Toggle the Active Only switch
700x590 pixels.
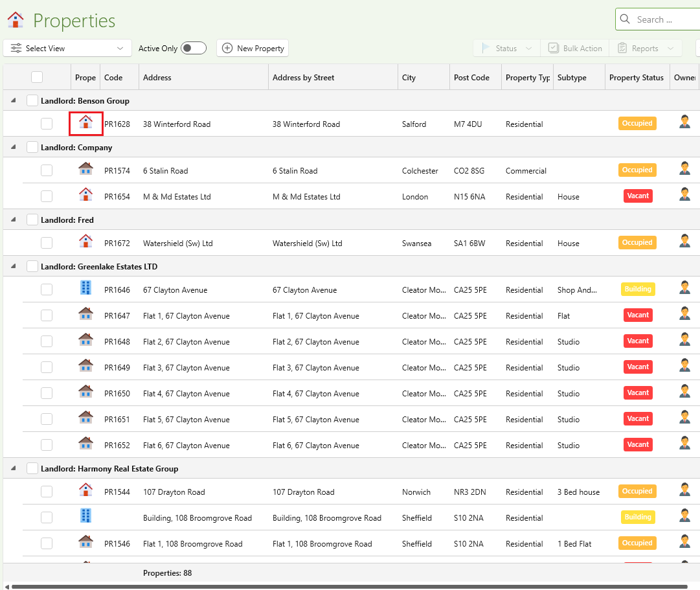tap(194, 48)
